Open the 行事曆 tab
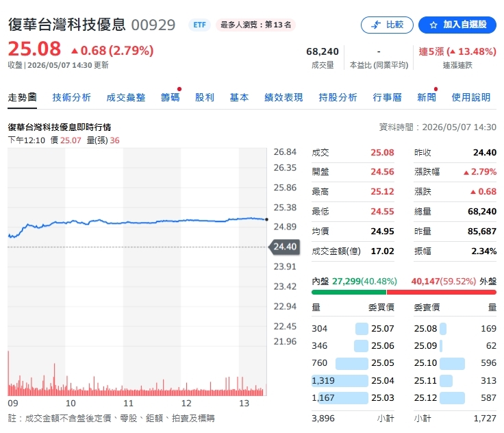This screenshot has height=433, width=504. point(387,97)
